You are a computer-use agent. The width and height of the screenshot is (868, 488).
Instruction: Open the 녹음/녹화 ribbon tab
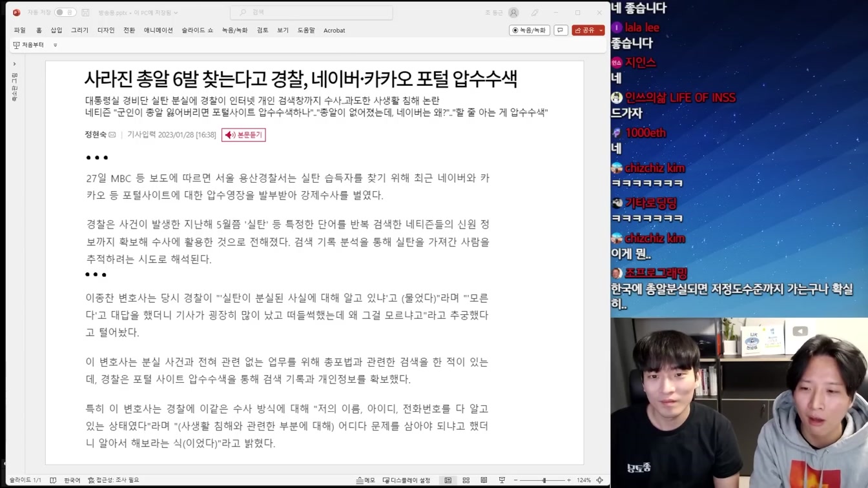pos(234,30)
